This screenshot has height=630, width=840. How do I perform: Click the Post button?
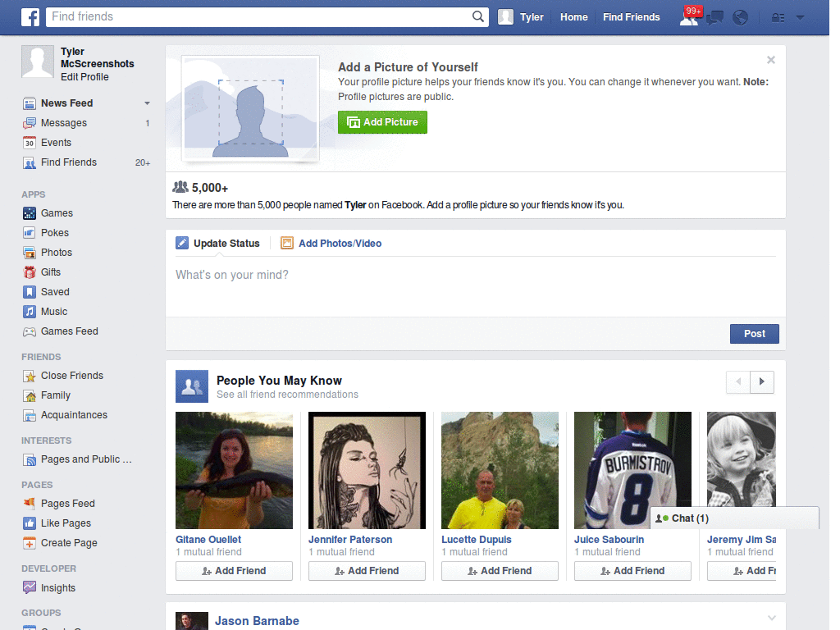tap(755, 334)
